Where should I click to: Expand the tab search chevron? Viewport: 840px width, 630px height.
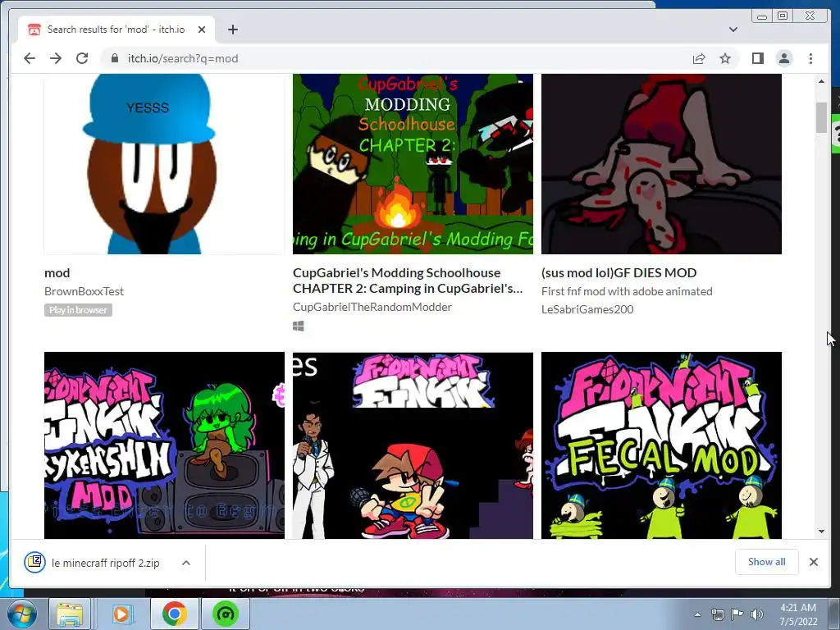[733, 30]
